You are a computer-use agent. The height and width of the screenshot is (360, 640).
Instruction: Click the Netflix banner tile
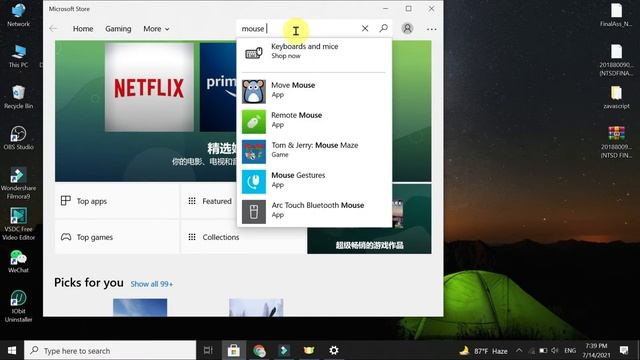tap(149, 87)
